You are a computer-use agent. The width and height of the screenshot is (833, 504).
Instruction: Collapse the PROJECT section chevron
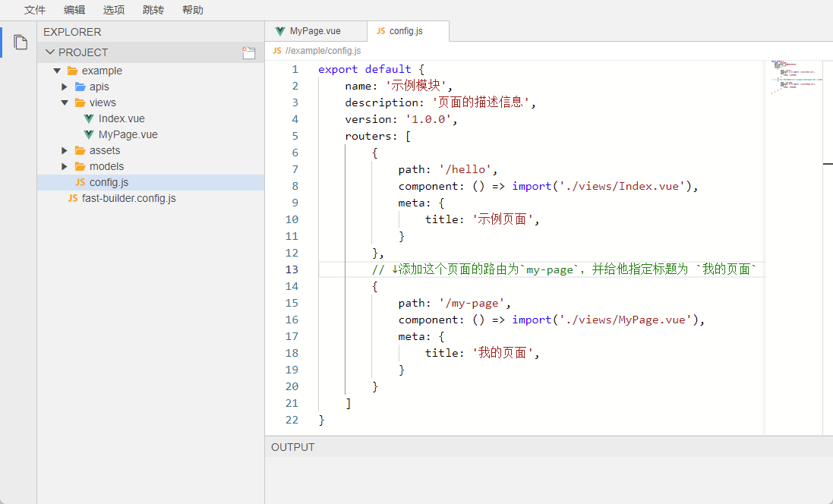point(50,52)
